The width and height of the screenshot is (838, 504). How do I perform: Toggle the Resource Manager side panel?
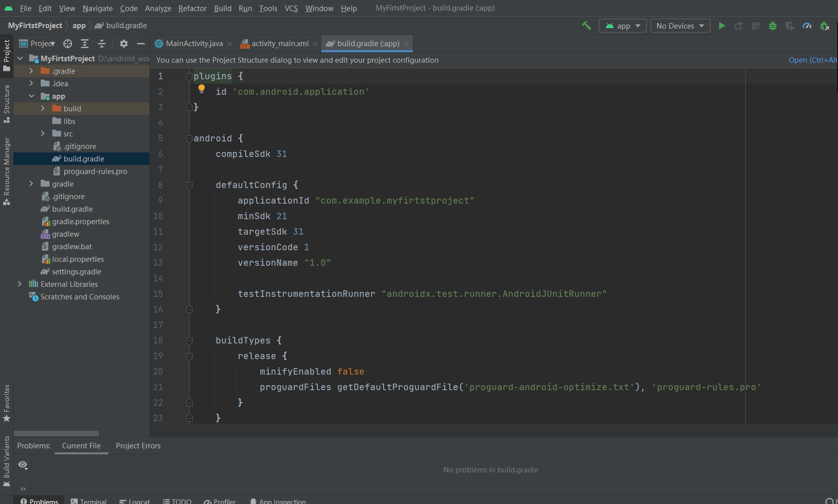point(7,171)
